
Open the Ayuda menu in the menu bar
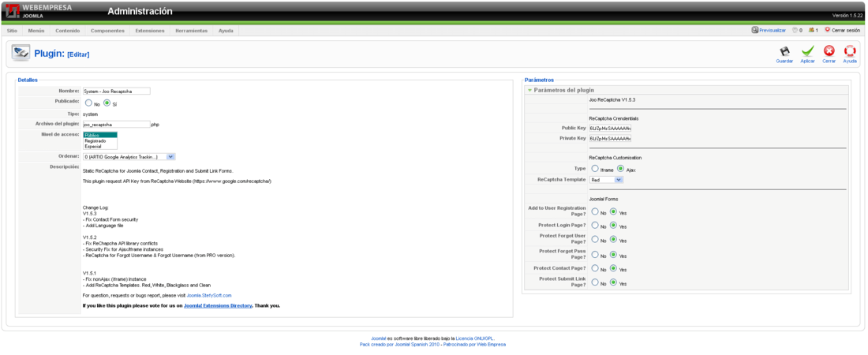tap(226, 31)
